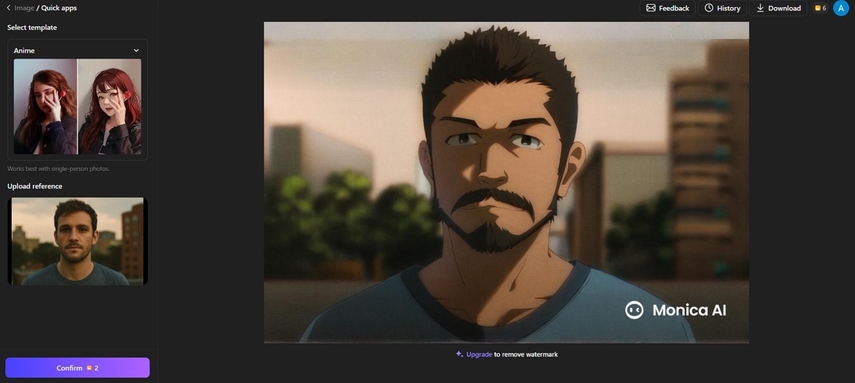Select the template's anime result preview
855x383 pixels.
click(x=110, y=107)
